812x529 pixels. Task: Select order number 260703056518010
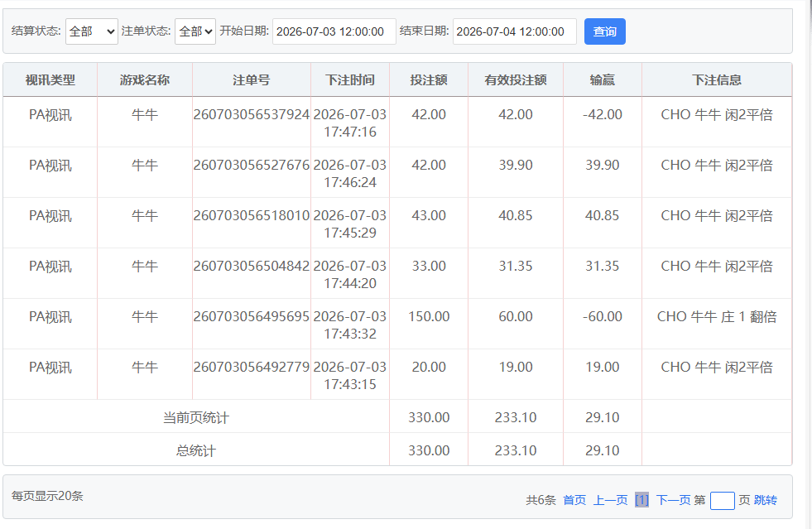(x=251, y=215)
